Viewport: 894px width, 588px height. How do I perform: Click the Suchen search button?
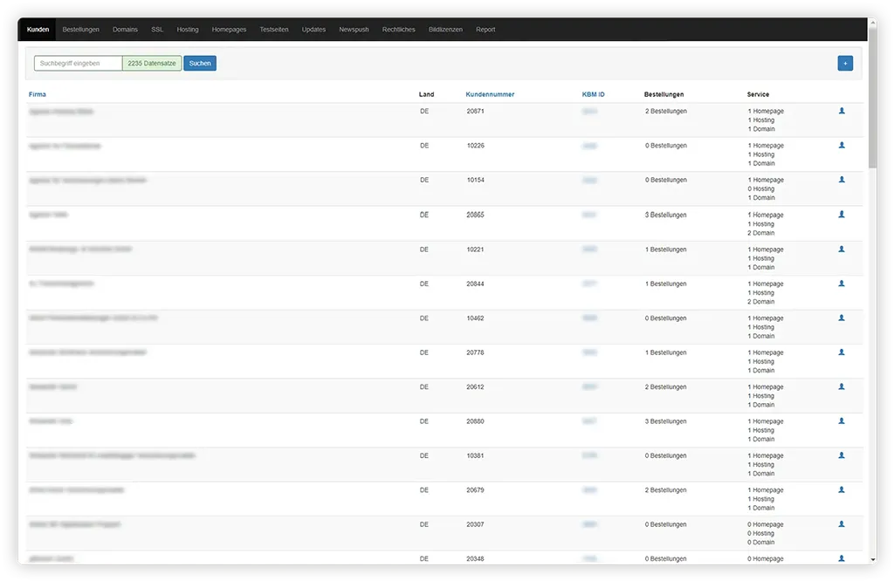[x=200, y=63]
